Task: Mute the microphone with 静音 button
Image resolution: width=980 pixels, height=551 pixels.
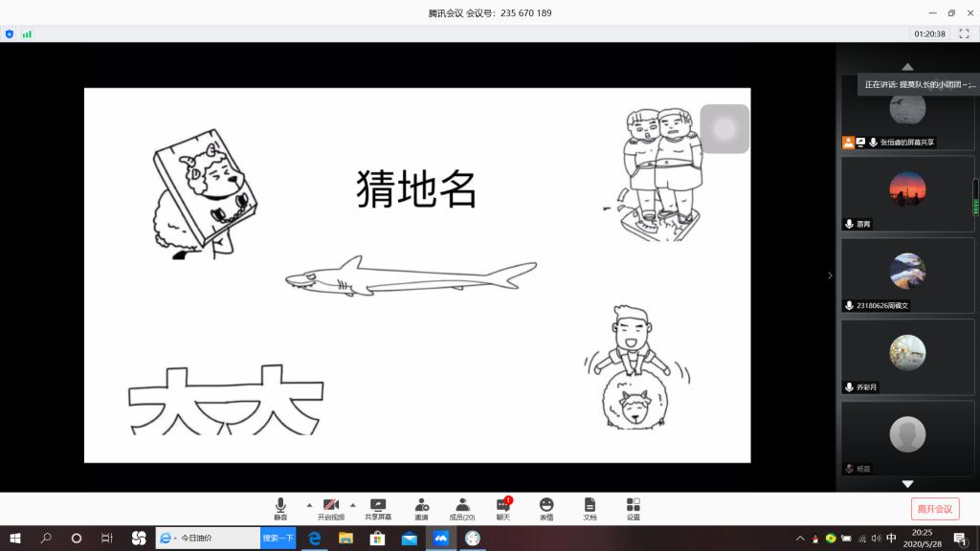Action: [x=280, y=508]
